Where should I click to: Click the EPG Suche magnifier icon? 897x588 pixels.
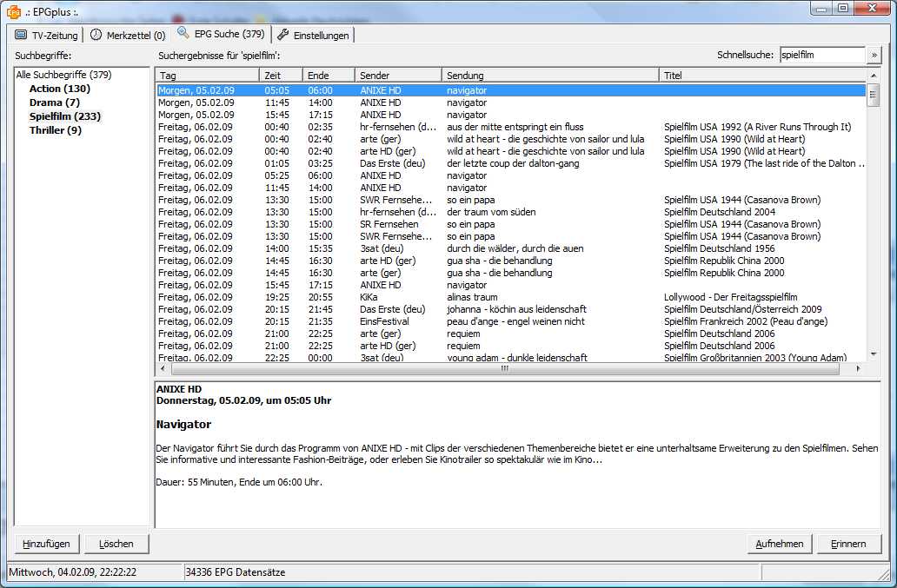click(x=183, y=33)
